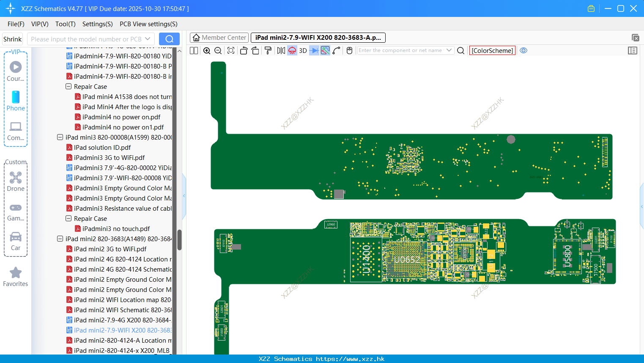Switch to the Member Center tab
644x363 pixels.
click(219, 38)
